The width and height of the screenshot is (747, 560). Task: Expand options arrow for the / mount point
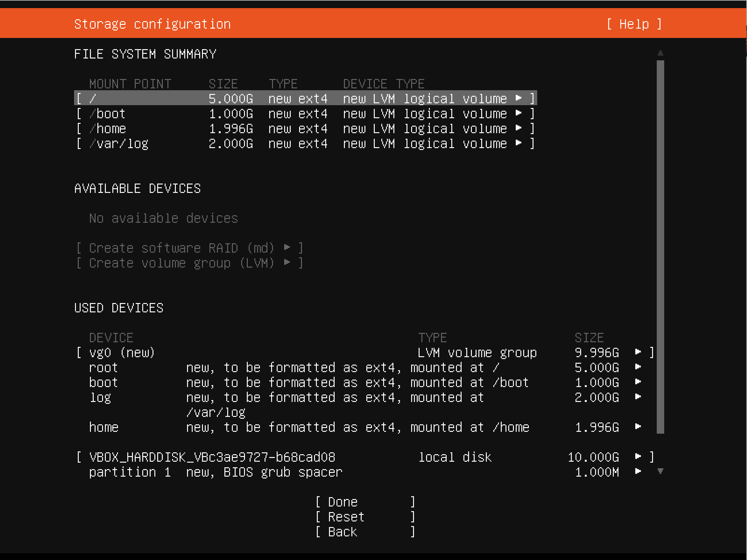point(519,98)
